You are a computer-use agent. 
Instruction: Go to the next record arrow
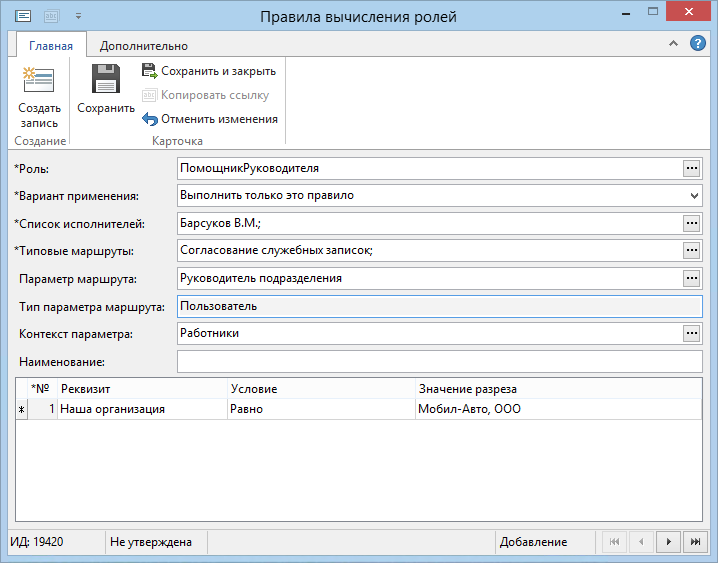[667, 542]
